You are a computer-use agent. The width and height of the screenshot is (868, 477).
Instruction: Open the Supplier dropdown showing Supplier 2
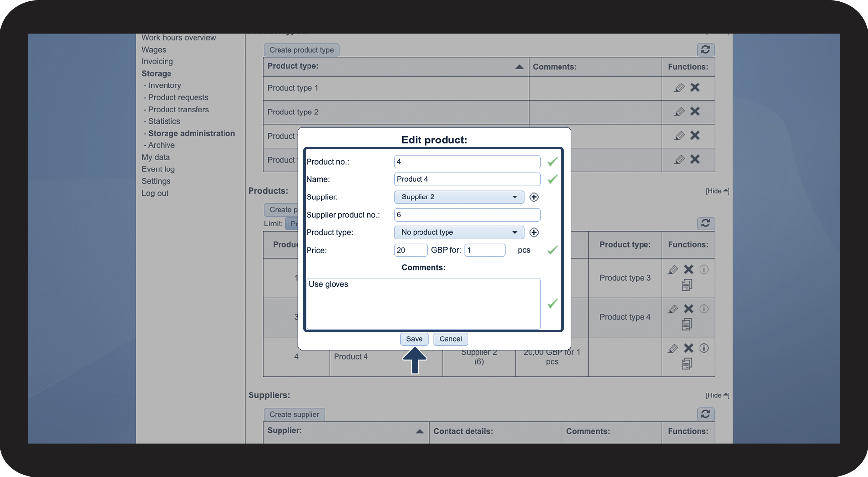[459, 197]
